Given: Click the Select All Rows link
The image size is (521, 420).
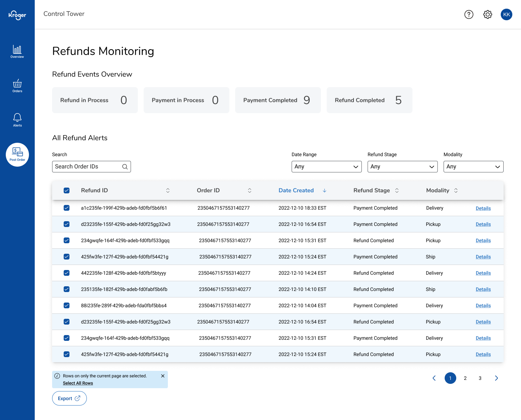Looking at the screenshot, I should (x=78, y=383).
